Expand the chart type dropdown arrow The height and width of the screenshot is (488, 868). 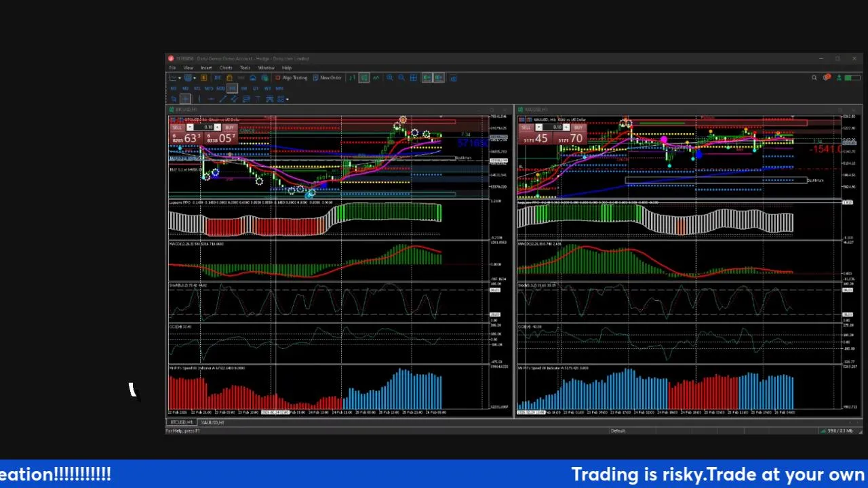[180, 78]
